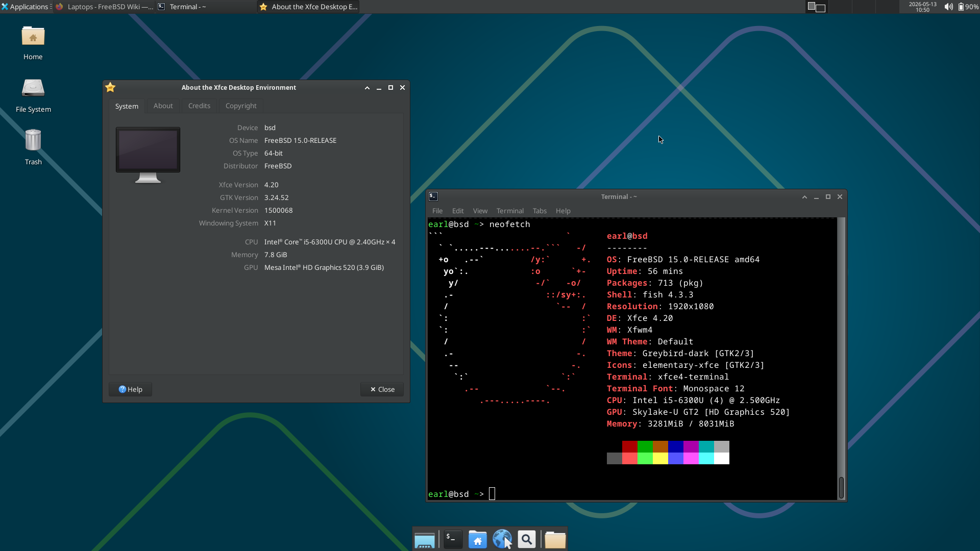The height and width of the screenshot is (551, 980).
Task: Open the Terminal's View menu
Action: 480,211
